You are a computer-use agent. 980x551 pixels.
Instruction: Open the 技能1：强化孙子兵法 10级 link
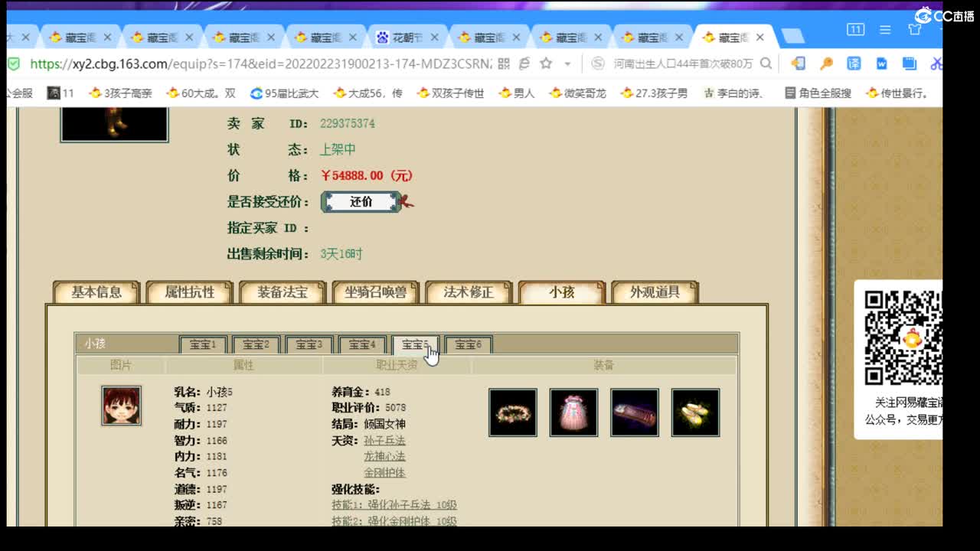point(394,505)
